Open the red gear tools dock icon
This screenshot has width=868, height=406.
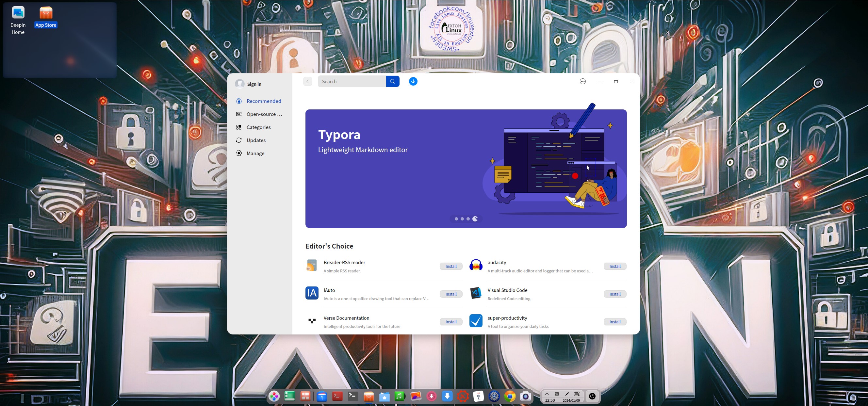coord(463,396)
